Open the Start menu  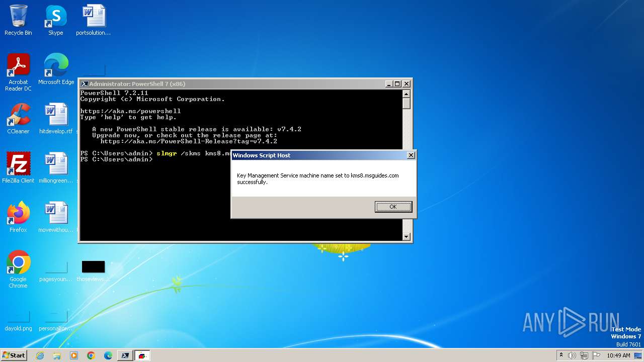(14, 355)
